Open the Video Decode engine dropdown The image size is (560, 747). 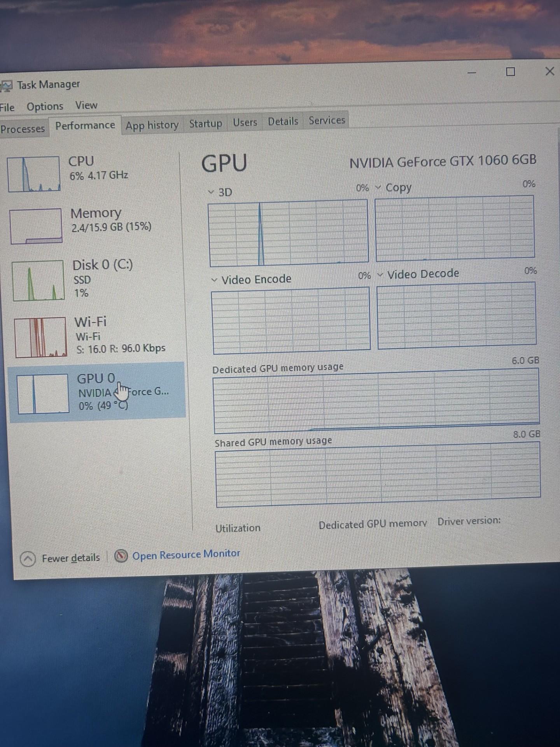pyautogui.click(x=380, y=275)
